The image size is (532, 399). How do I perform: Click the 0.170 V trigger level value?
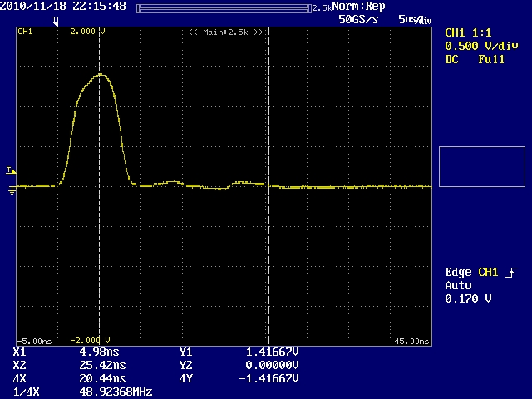[468, 298]
